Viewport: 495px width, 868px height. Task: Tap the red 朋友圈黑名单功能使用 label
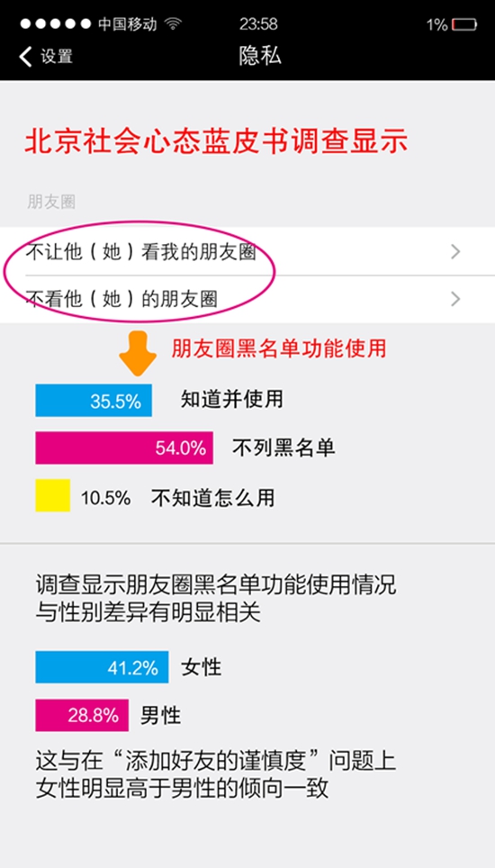pyautogui.click(x=278, y=348)
